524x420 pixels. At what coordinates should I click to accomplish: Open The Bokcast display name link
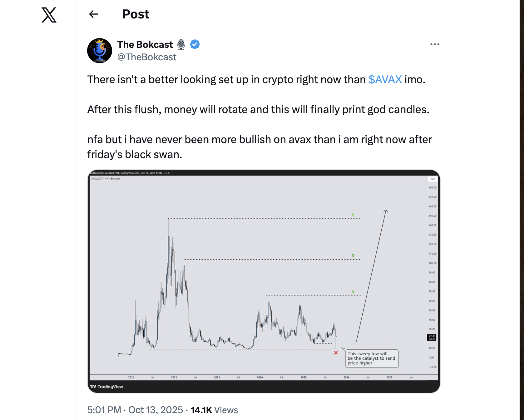(145, 44)
